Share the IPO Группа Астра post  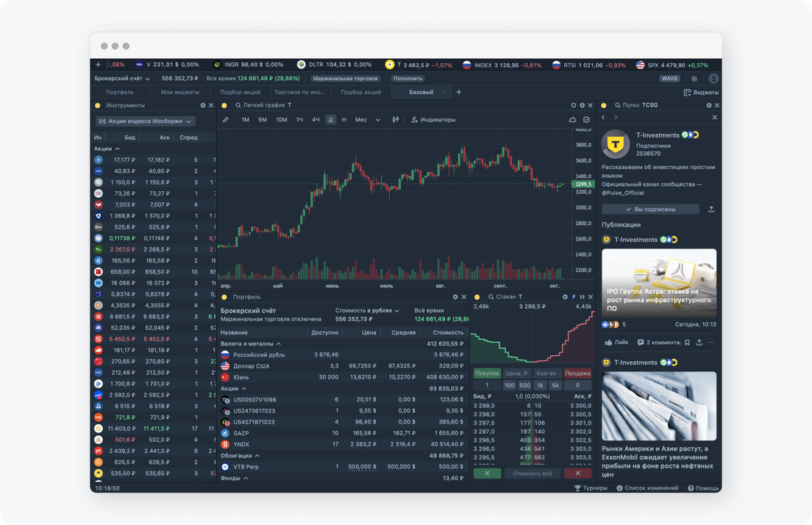(699, 342)
